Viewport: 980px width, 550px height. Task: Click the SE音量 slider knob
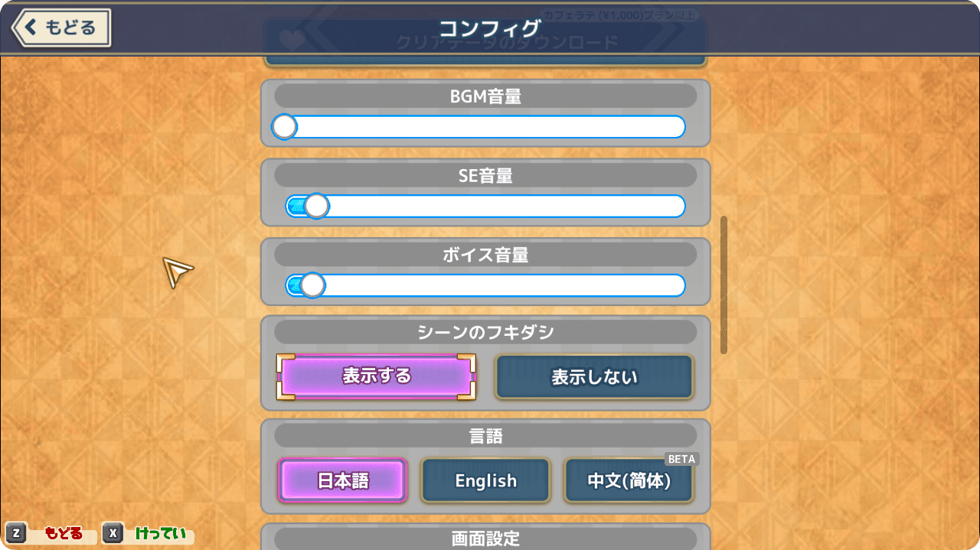click(x=316, y=206)
